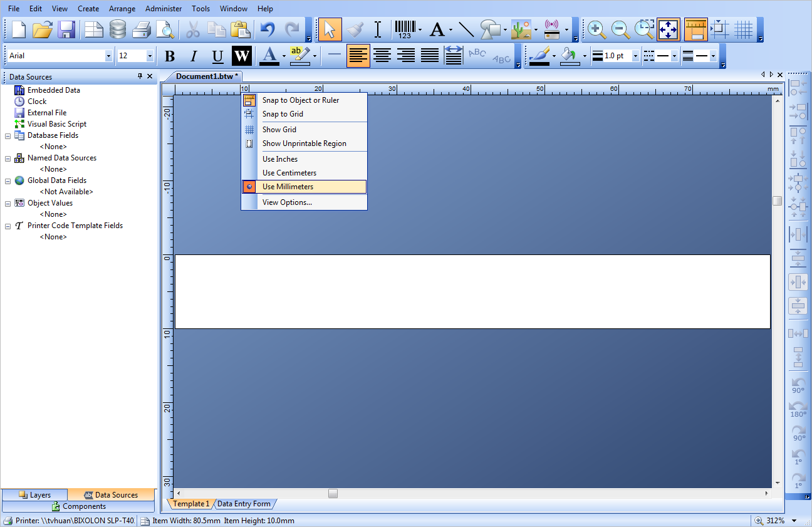812x527 pixels.
Task: Open View Options... from the context menu
Action: (304, 202)
